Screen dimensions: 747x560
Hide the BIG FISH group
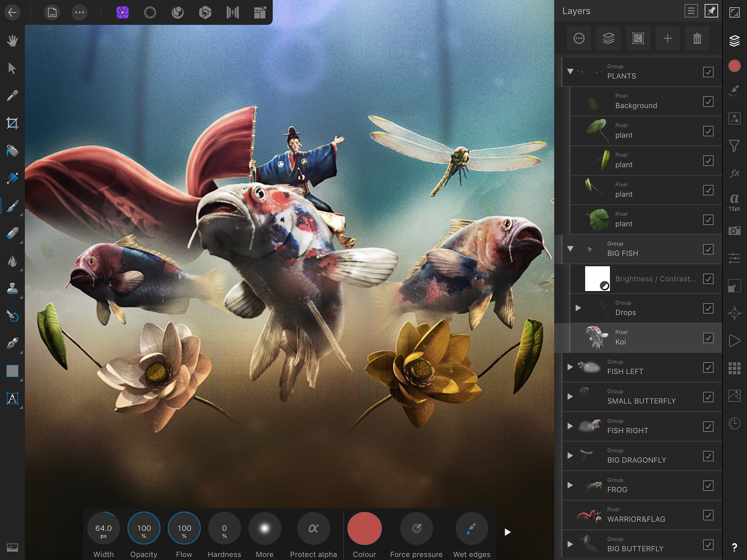click(708, 249)
